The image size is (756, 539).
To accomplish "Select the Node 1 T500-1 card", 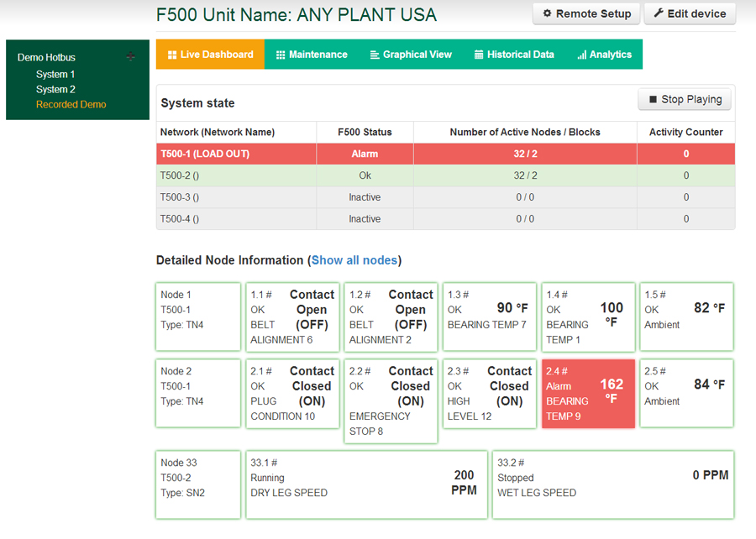I will [x=198, y=317].
